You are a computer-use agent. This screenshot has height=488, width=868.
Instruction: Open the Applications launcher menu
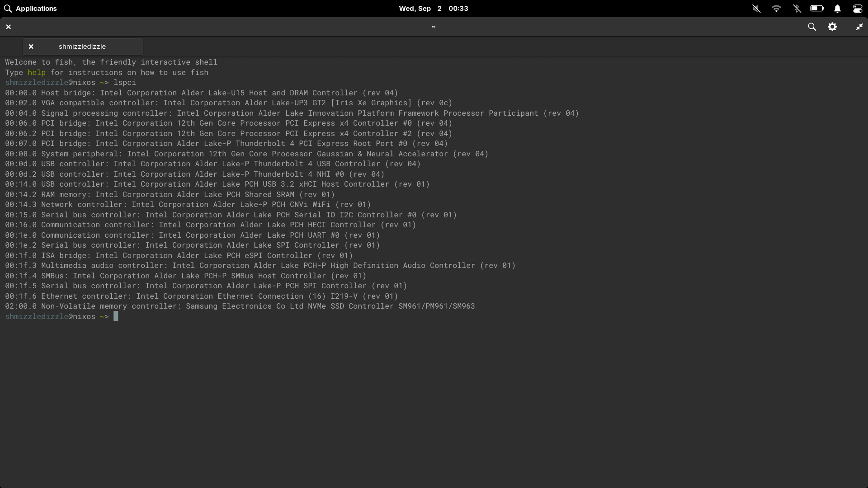point(30,9)
